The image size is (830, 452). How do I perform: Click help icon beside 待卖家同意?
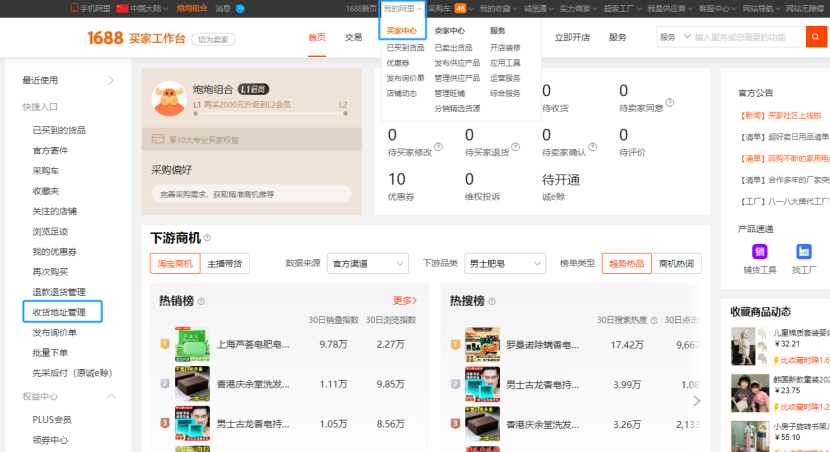point(670,102)
